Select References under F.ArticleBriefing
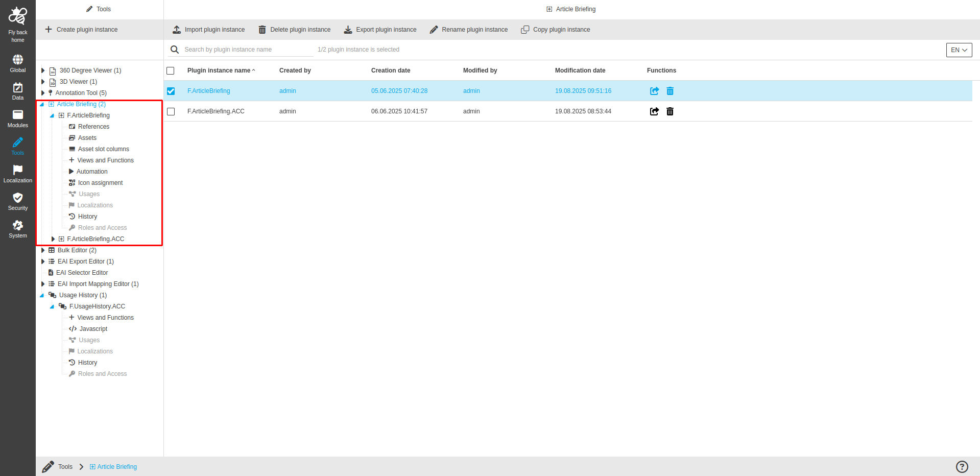 tap(93, 127)
